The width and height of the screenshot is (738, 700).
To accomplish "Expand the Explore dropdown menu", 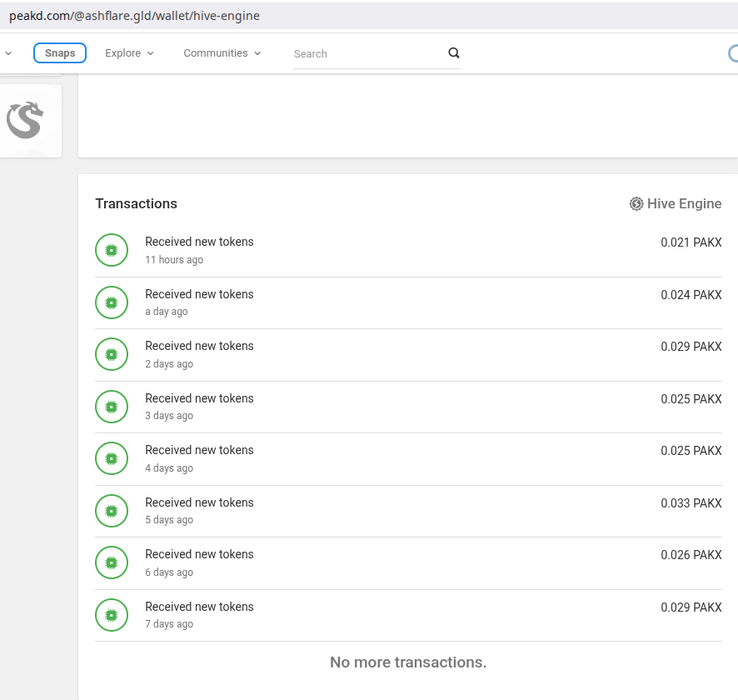I will [x=129, y=53].
